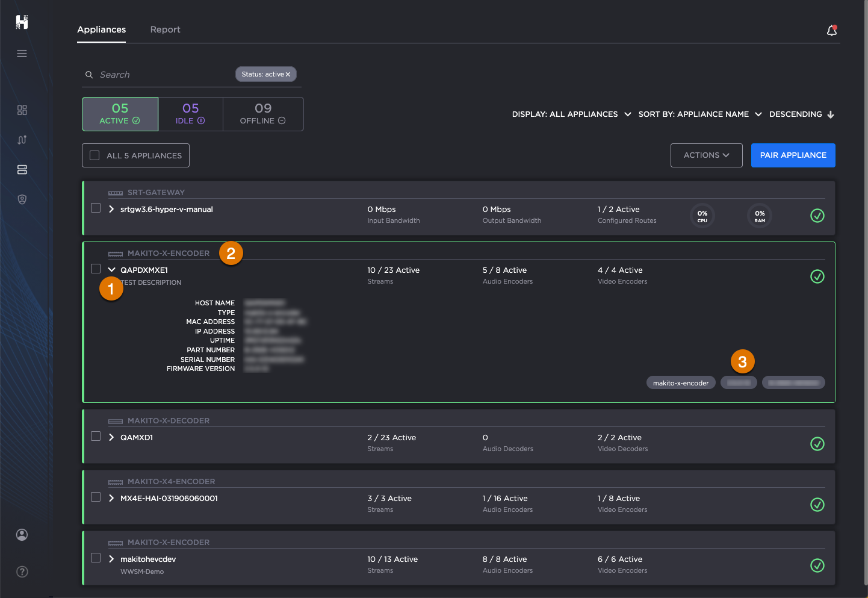Expand the makitohevcdev appliance row
The image size is (868, 598).
tap(111, 559)
